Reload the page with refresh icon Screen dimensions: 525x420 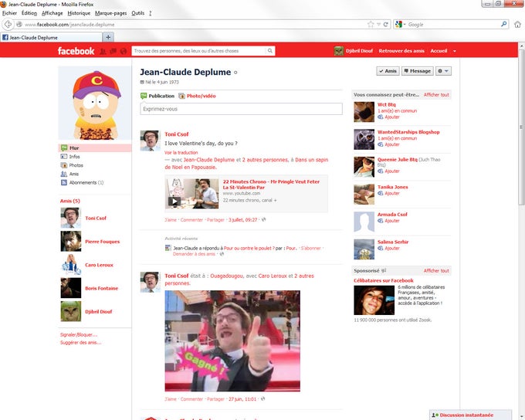pos(386,24)
